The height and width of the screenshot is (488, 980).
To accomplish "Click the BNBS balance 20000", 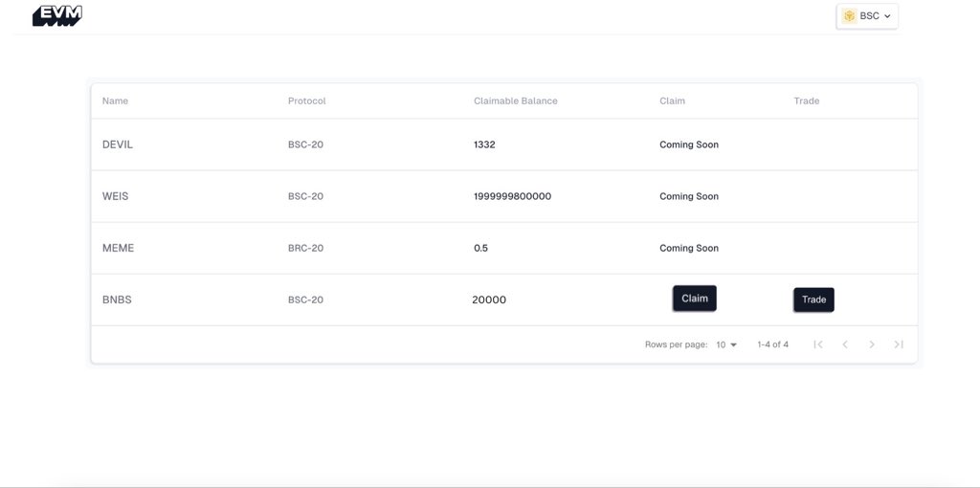I will [489, 299].
